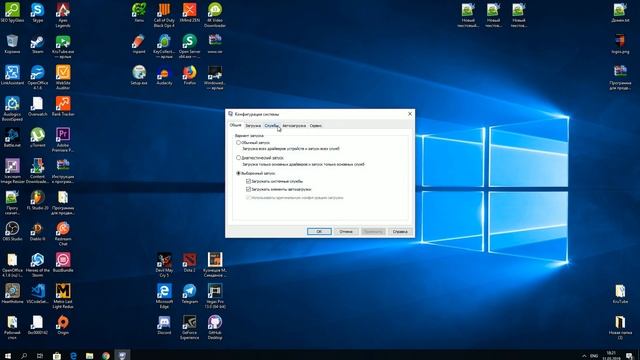The width and height of the screenshot is (640, 360).
Task: Open the Firefox desktop shortcut
Action: click(189, 75)
